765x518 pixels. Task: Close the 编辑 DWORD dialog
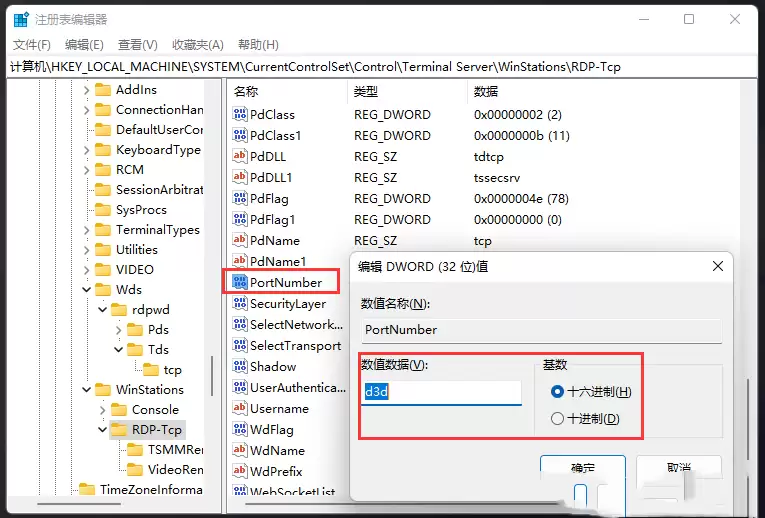point(717,266)
